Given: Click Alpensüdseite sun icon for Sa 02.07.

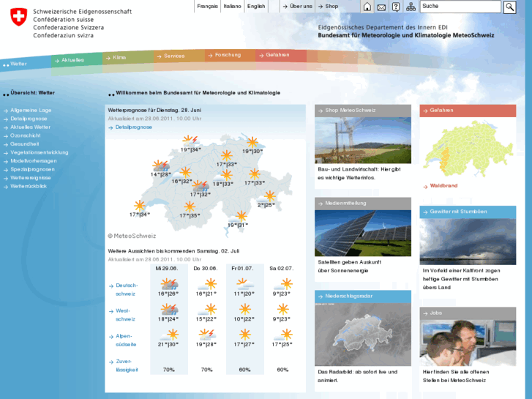Looking at the screenshot, I should click(x=282, y=335).
